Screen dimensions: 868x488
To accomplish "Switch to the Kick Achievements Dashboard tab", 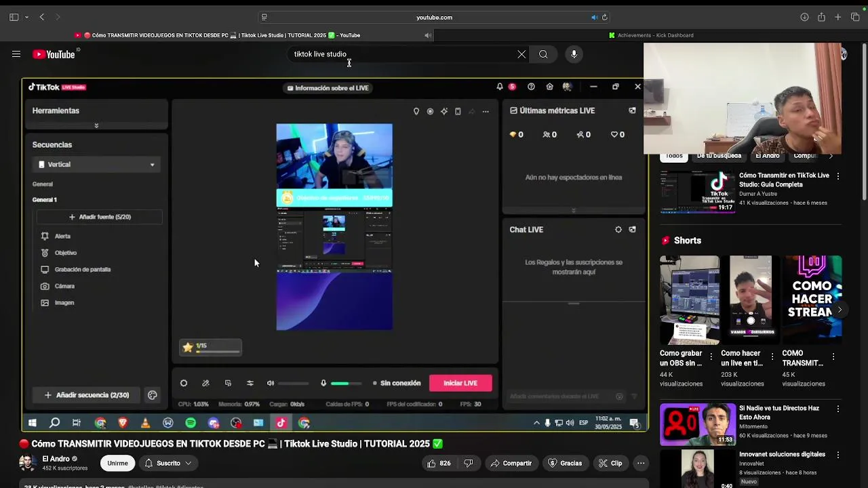I will coord(651,35).
